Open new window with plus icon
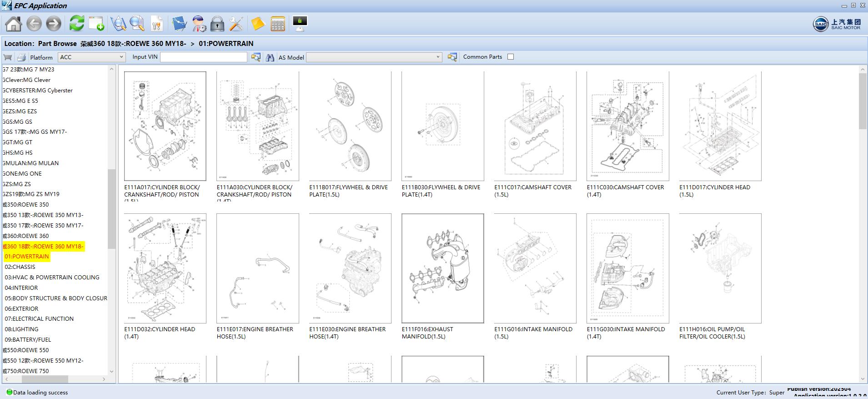The width and height of the screenshot is (868, 399). [96, 24]
